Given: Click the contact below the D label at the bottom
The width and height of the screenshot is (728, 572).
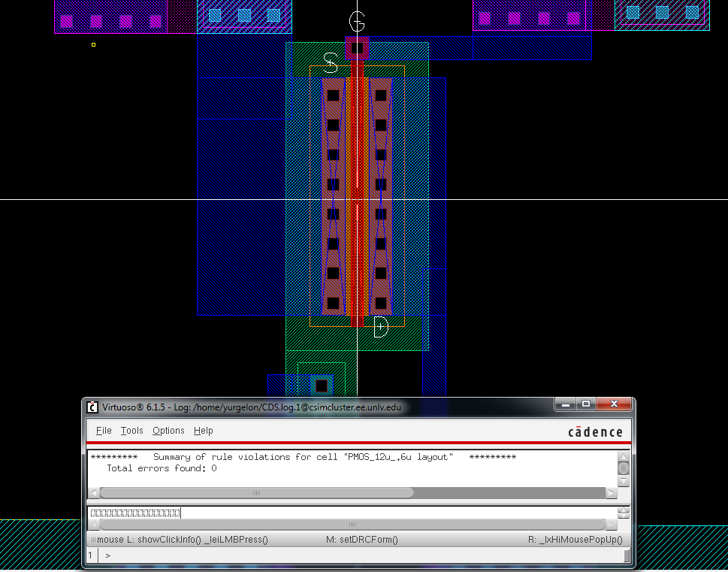Looking at the screenshot, I should [x=322, y=386].
